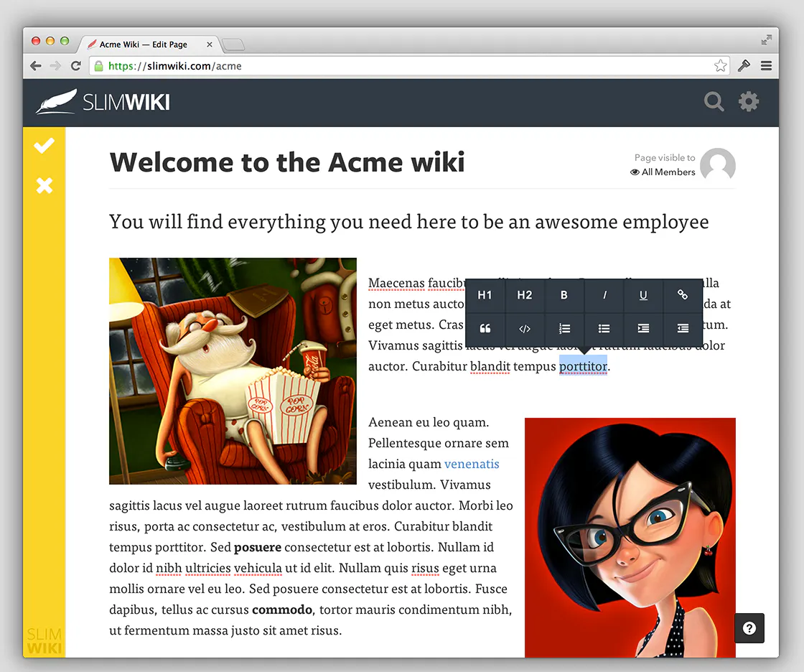Reload the browser page

(76, 65)
